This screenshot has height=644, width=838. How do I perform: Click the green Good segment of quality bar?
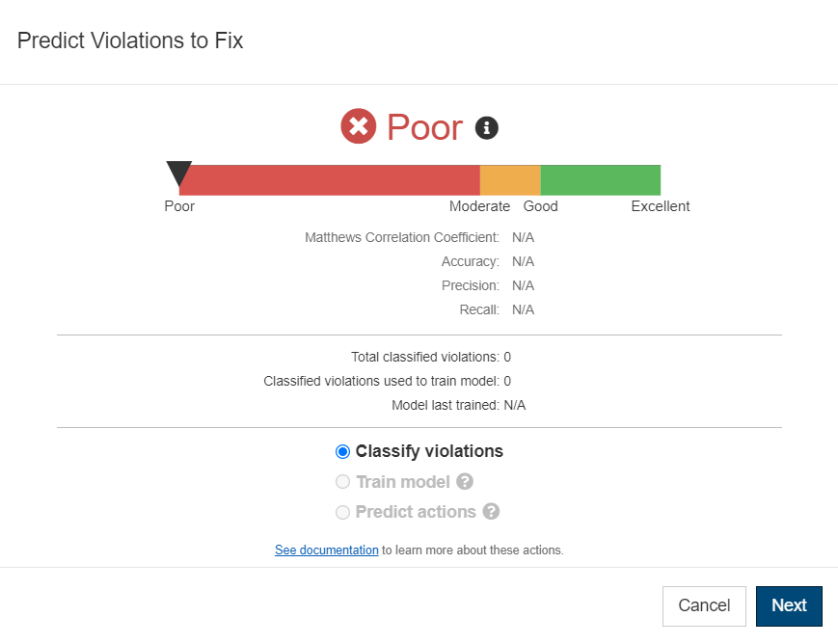[x=600, y=180]
